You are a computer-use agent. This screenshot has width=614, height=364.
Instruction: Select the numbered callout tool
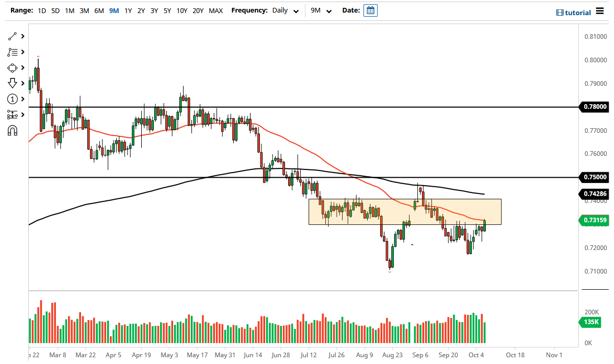click(x=13, y=99)
